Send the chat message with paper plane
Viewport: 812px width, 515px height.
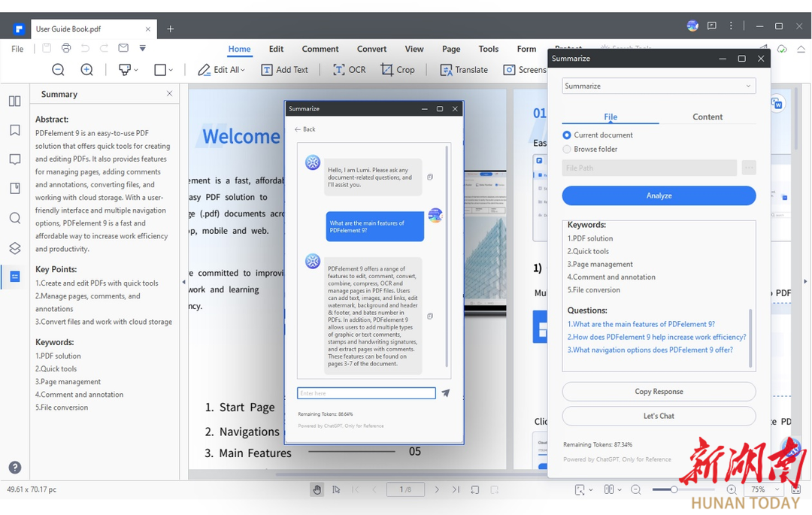[445, 393]
